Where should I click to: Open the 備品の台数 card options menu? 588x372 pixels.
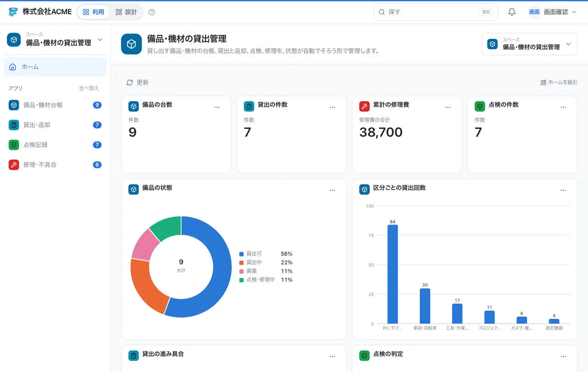click(217, 107)
